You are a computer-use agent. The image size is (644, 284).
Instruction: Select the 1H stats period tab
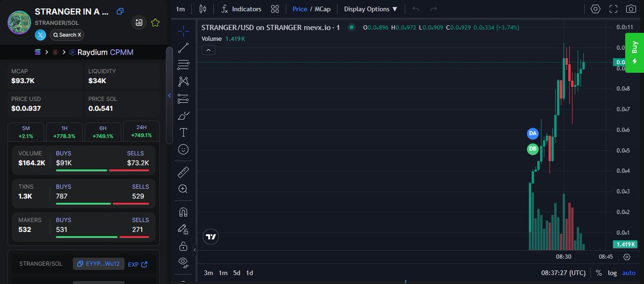tap(64, 132)
